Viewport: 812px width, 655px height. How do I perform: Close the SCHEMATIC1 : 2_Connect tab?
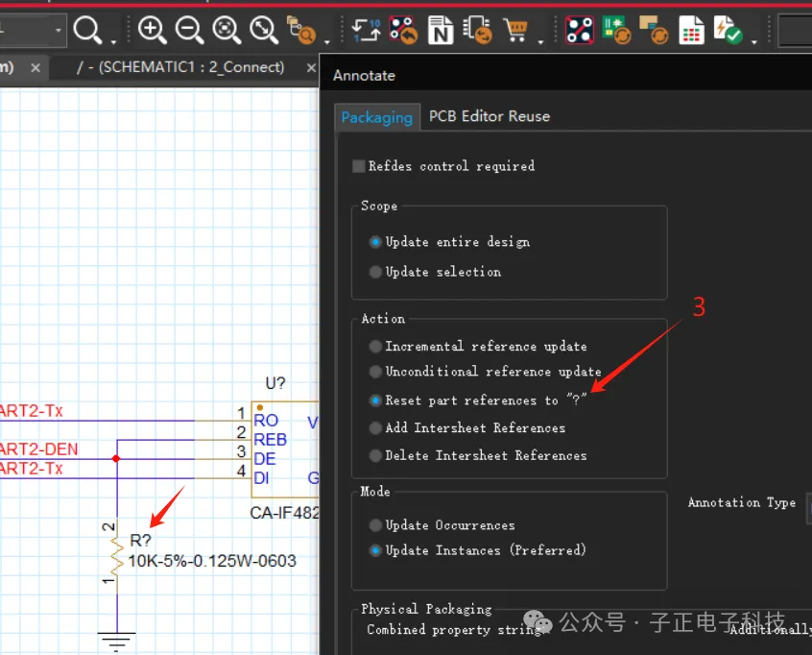pos(311,68)
